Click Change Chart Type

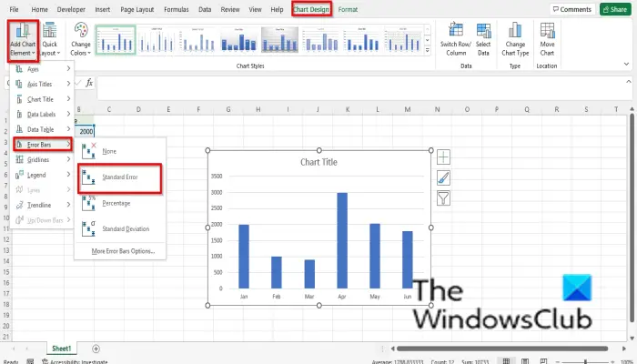coord(515,40)
